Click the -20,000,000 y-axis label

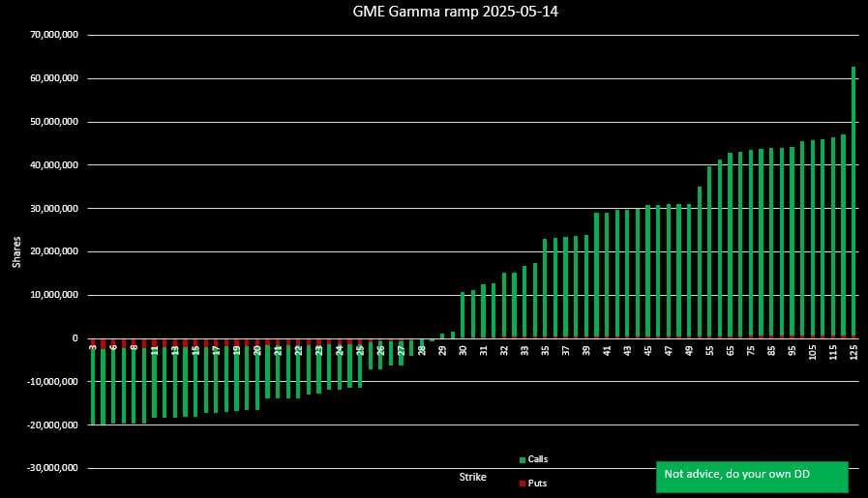tap(52, 425)
